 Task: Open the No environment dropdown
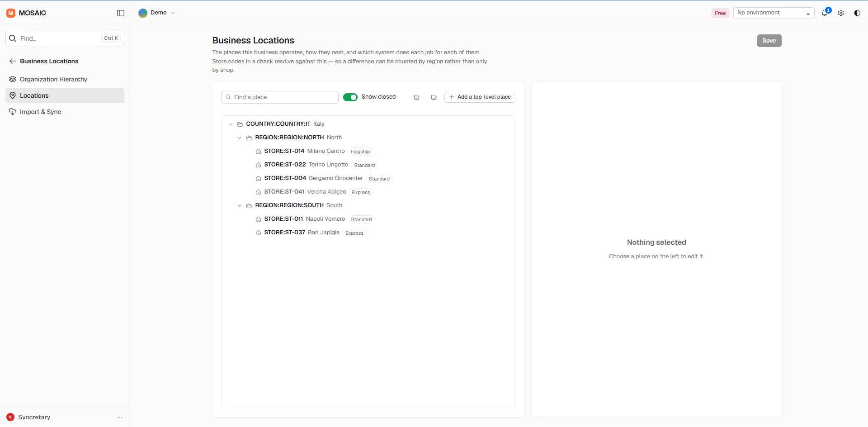point(774,13)
